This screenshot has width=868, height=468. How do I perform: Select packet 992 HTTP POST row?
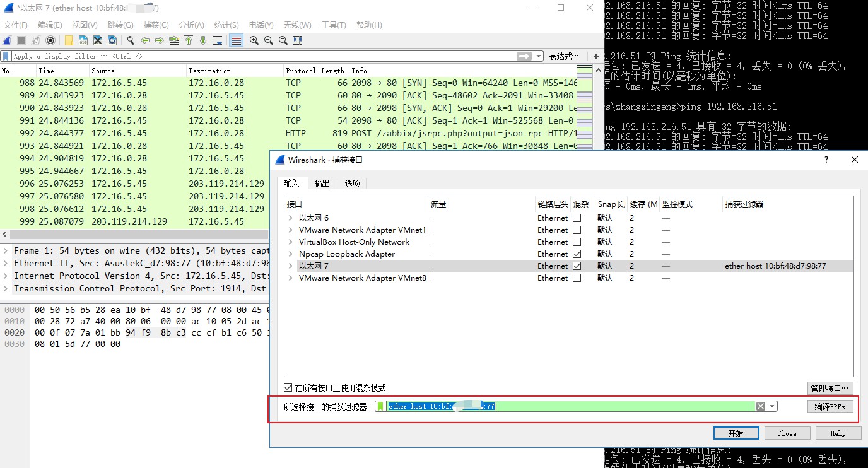point(288,133)
